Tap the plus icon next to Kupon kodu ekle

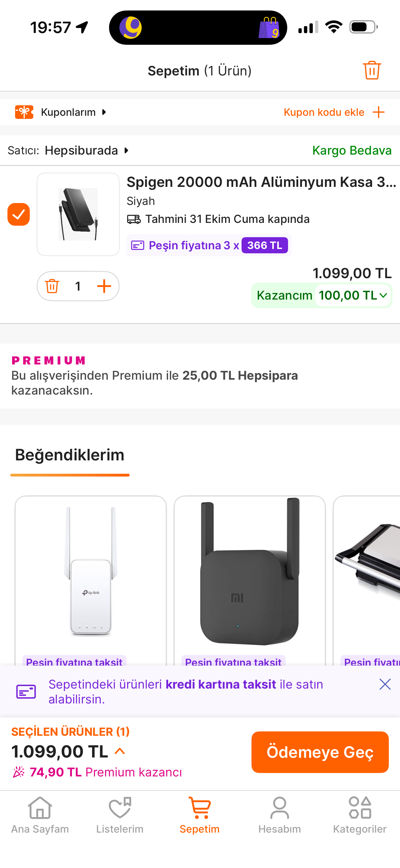(x=379, y=112)
